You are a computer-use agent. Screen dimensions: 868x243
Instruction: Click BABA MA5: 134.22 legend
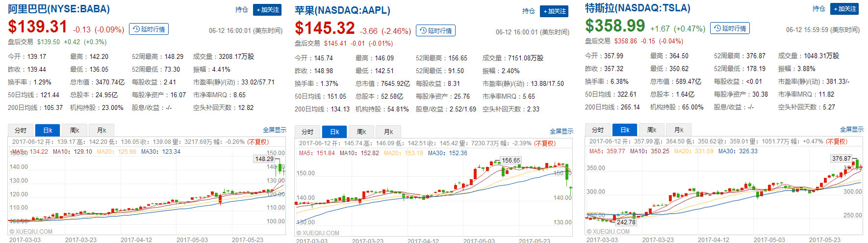(x=30, y=152)
